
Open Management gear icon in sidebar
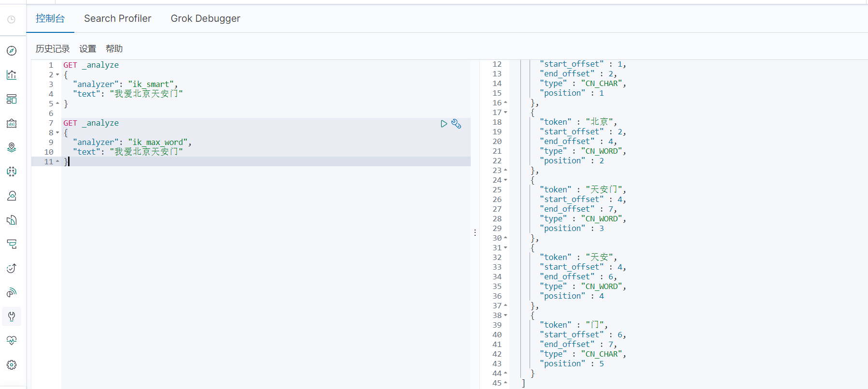tap(12, 365)
